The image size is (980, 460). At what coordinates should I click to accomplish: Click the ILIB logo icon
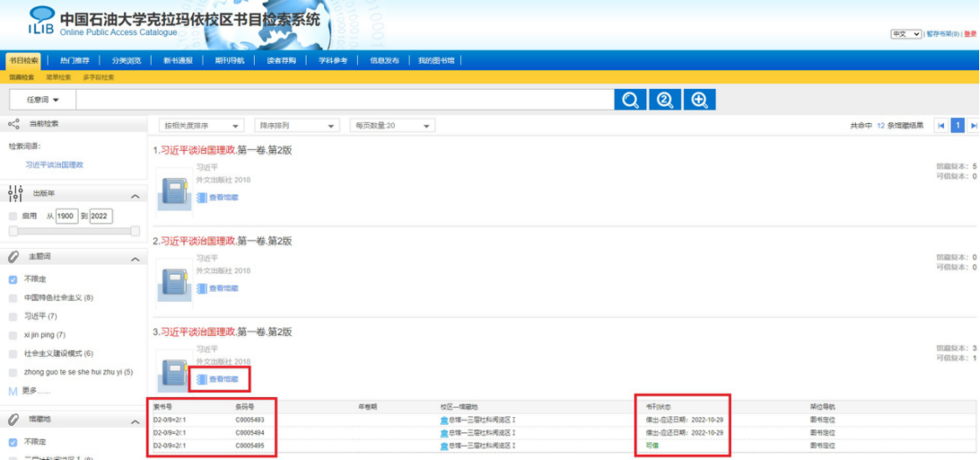[x=41, y=21]
